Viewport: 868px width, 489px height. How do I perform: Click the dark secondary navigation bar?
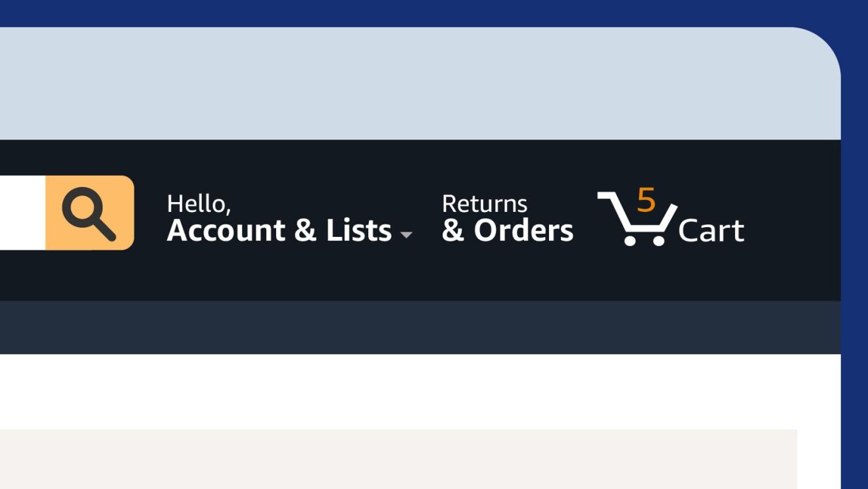[420, 327]
